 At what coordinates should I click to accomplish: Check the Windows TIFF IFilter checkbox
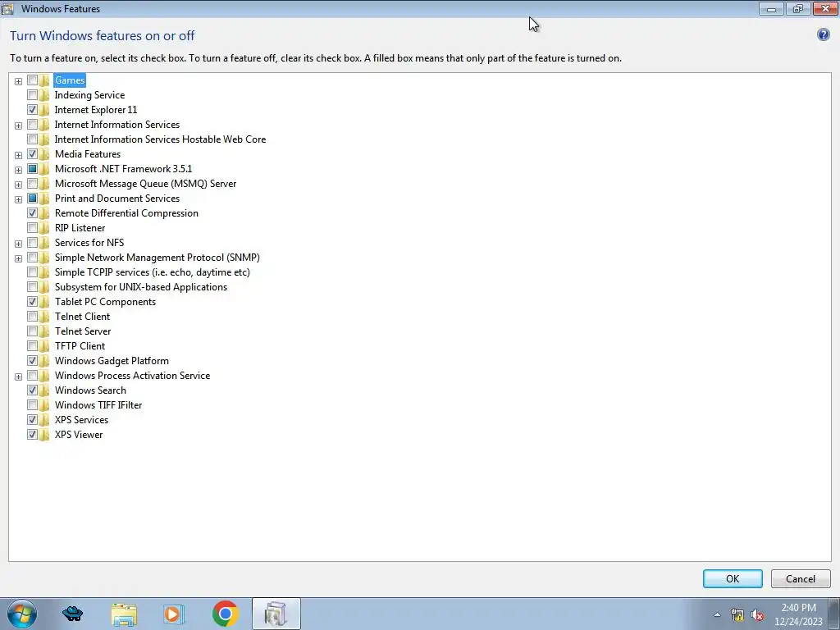(x=32, y=405)
